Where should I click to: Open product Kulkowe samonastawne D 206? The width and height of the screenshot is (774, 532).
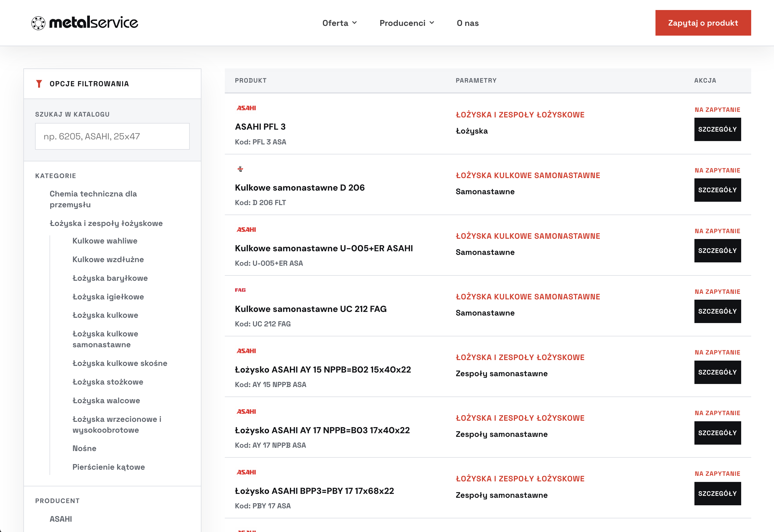tap(300, 188)
